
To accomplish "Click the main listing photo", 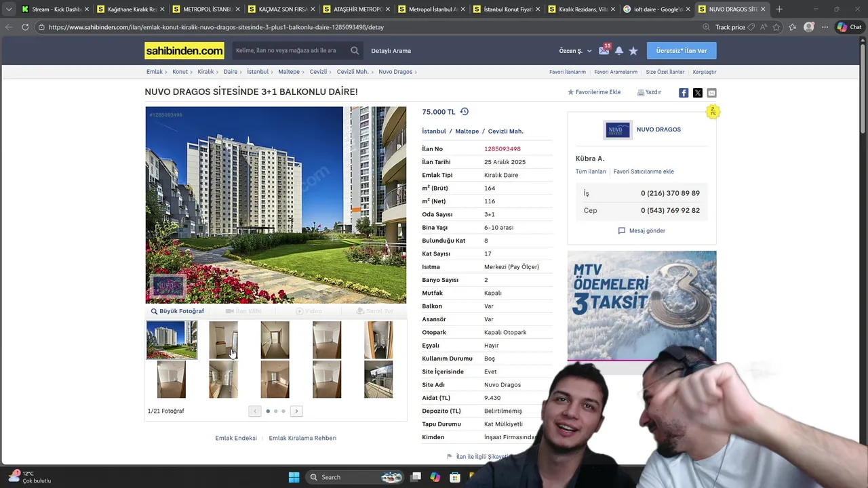I will click(x=276, y=205).
